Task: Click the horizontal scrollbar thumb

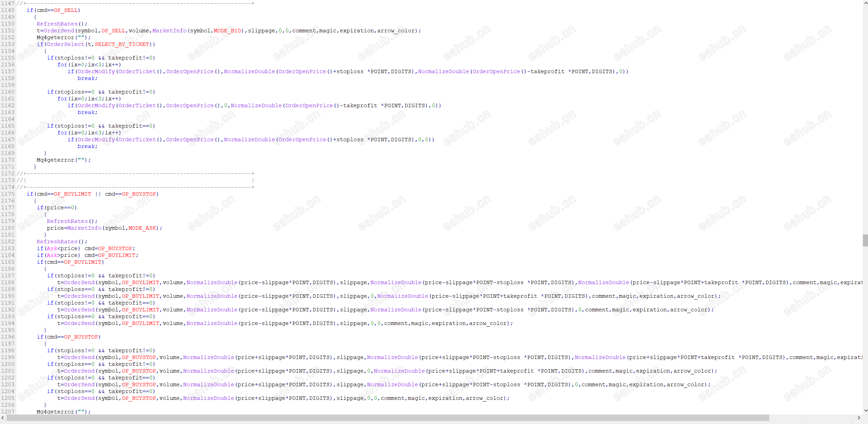Action: [x=388, y=418]
